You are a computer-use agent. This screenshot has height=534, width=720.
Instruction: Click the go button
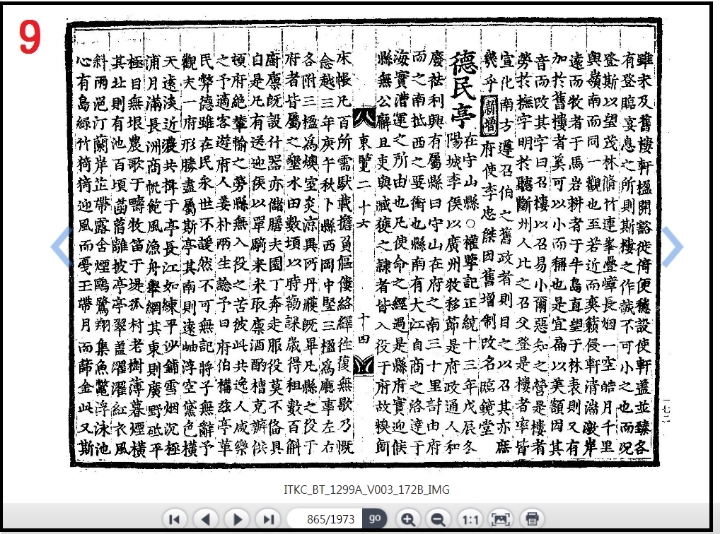coord(375,519)
